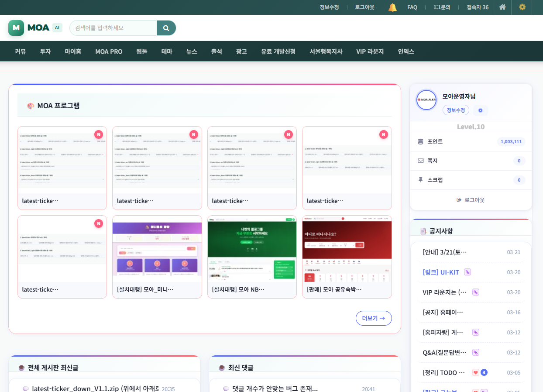543x392 pixels.
Task: Focus the 검색어를 입력하세요 search field
Action: pyautogui.click(x=113, y=28)
